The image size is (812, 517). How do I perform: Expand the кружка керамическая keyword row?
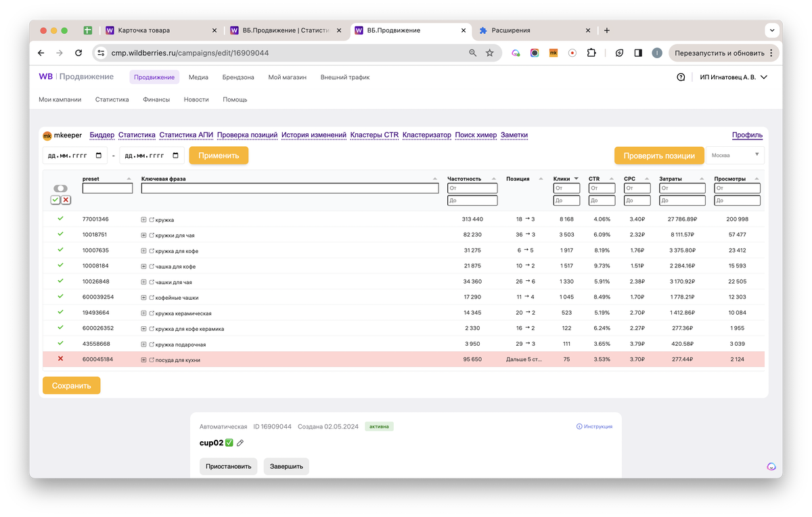(143, 313)
